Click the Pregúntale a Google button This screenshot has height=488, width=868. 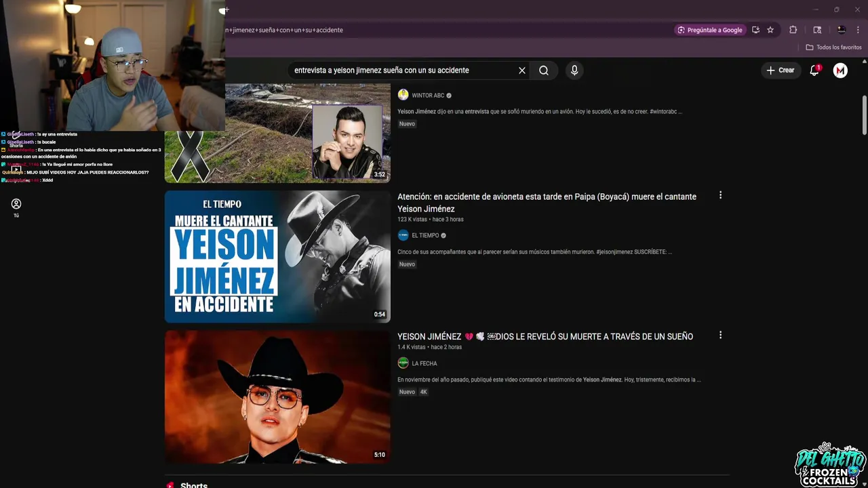pos(709,30)
